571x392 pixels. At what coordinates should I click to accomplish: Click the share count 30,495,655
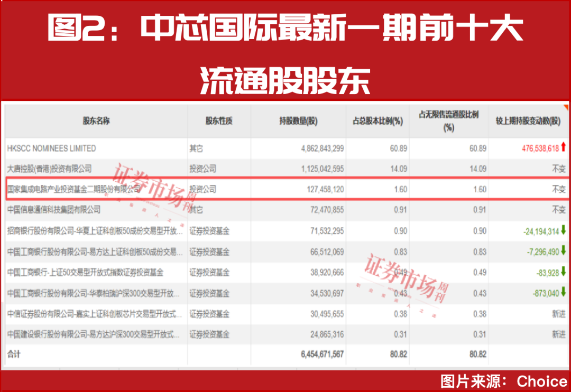tap(327, 314)
